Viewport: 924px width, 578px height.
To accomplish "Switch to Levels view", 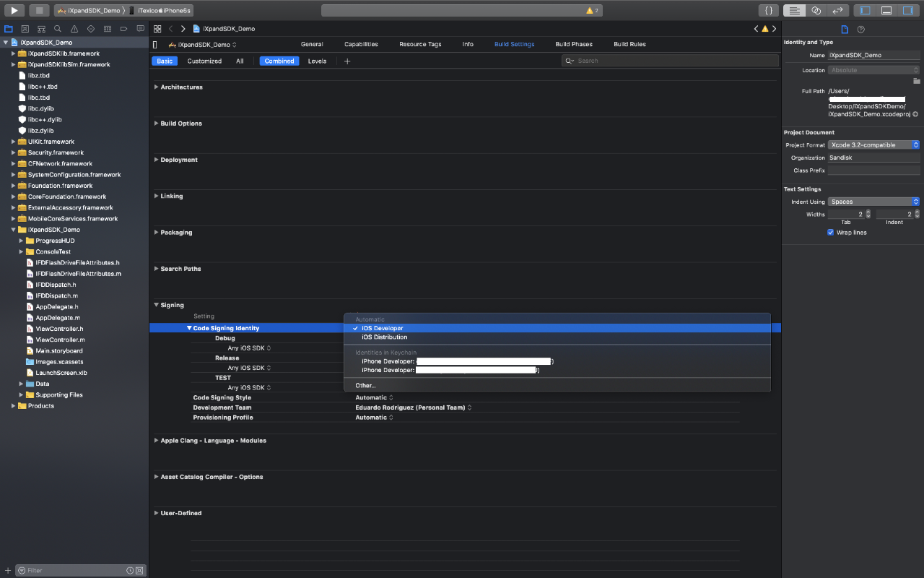I will point(317,61).
